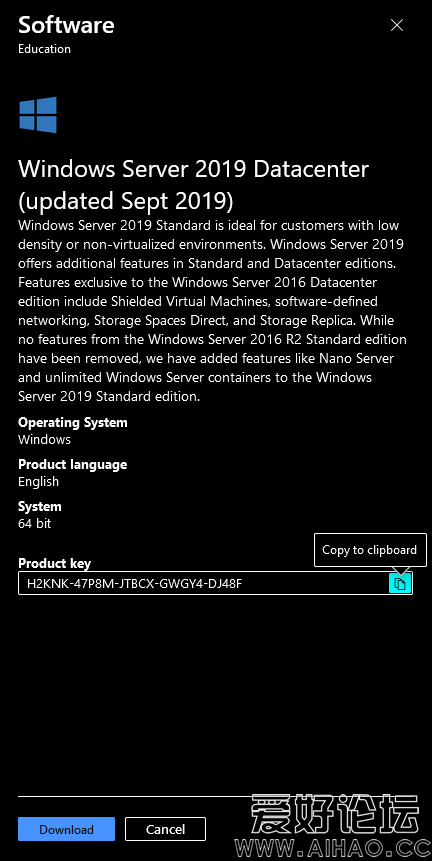Cancel the software download dialog
Viewport: 432px width, 861px height.
[x=165, y=829]
